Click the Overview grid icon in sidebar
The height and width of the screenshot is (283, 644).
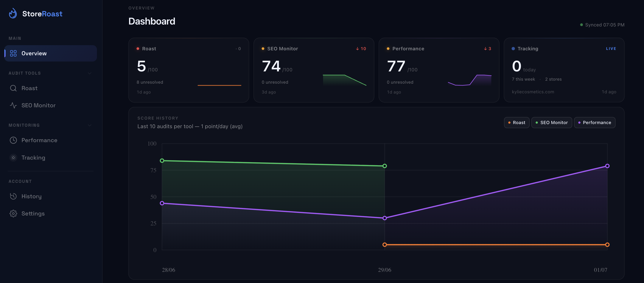(x=13, y=53)
